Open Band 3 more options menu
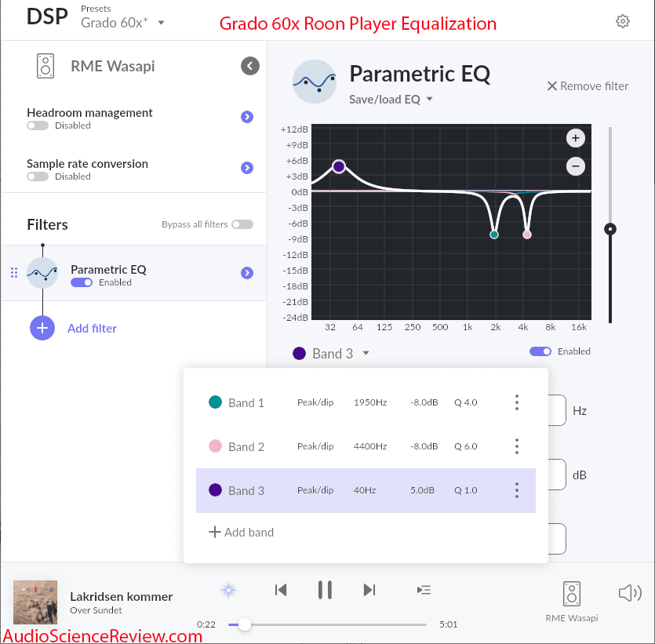Image resolution: width=655 pixels, height=644 pixels. click(x=517, y=490)
